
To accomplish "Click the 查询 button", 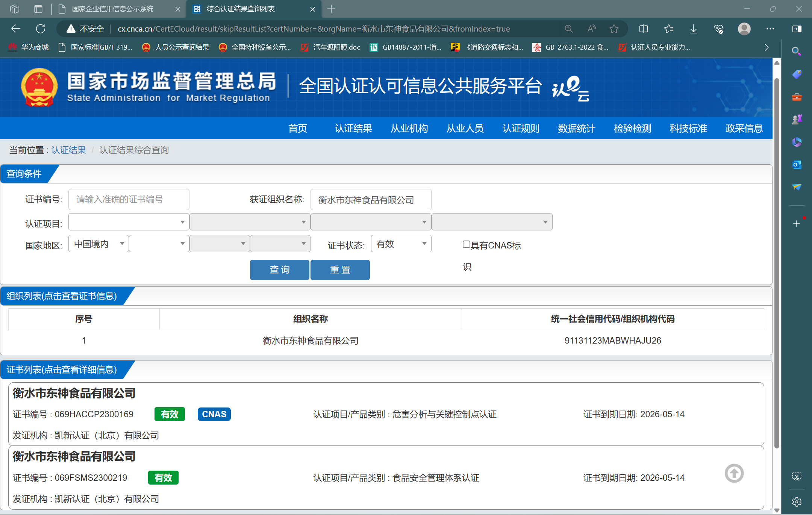I will (x=280, y=270).
